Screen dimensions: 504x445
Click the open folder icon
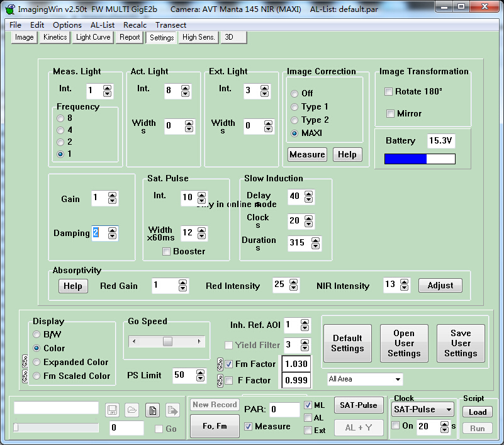pyautogui.click(x=132, y=410)
